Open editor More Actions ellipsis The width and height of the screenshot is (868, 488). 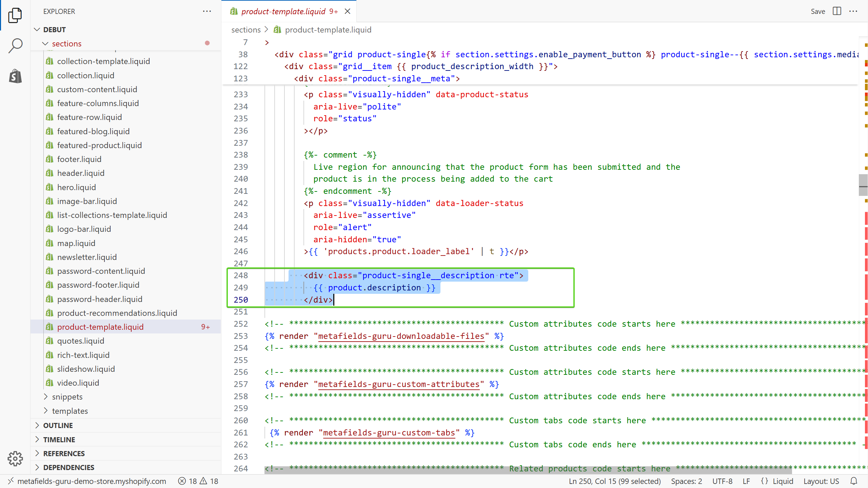pyautogui.click(x=853, y=11)
